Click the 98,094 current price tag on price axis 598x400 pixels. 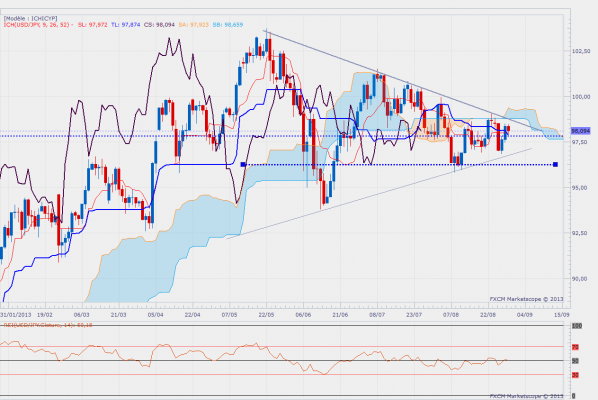(x=580, y=131)
